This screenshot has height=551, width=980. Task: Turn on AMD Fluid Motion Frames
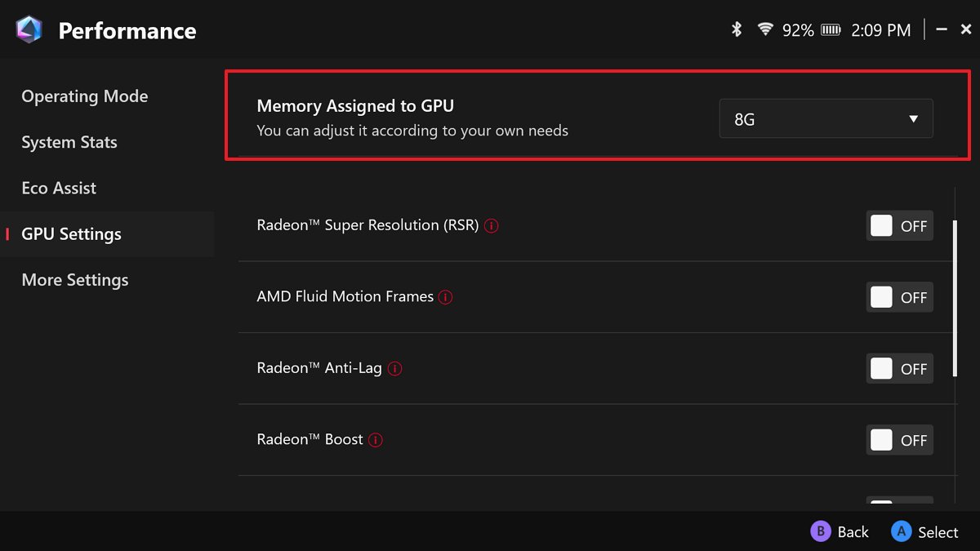click(x=899, y=297)
